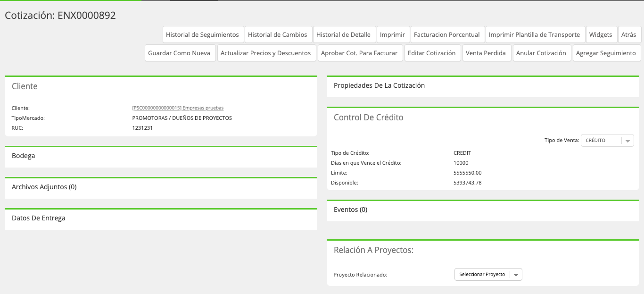Mark quotation as Venta Perdida
Viewport: 644px width, 294px height.
pos(486,53)
